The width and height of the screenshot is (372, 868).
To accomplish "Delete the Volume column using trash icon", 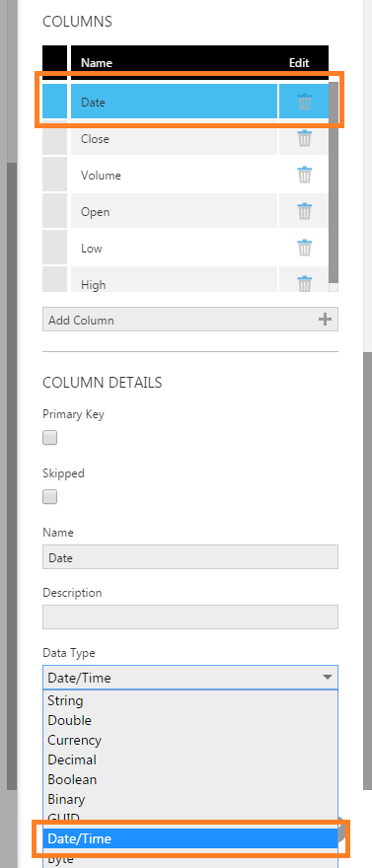I will click(305, 175).
